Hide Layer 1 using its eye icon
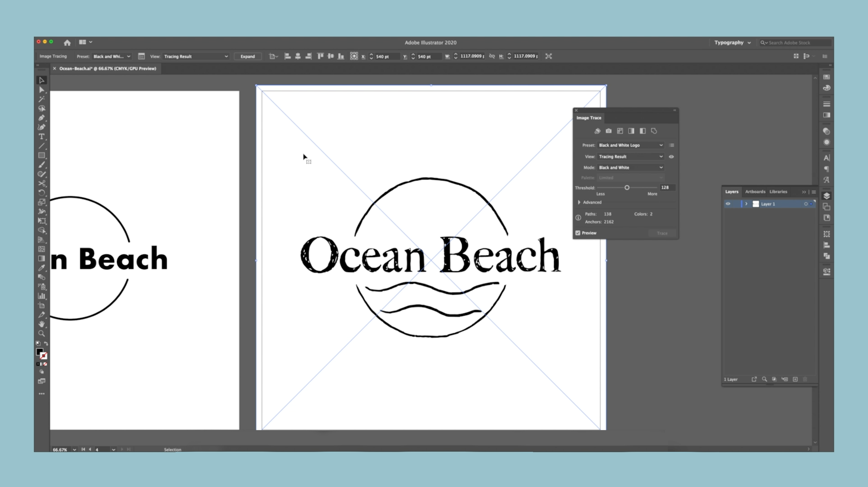 (728, 204)
